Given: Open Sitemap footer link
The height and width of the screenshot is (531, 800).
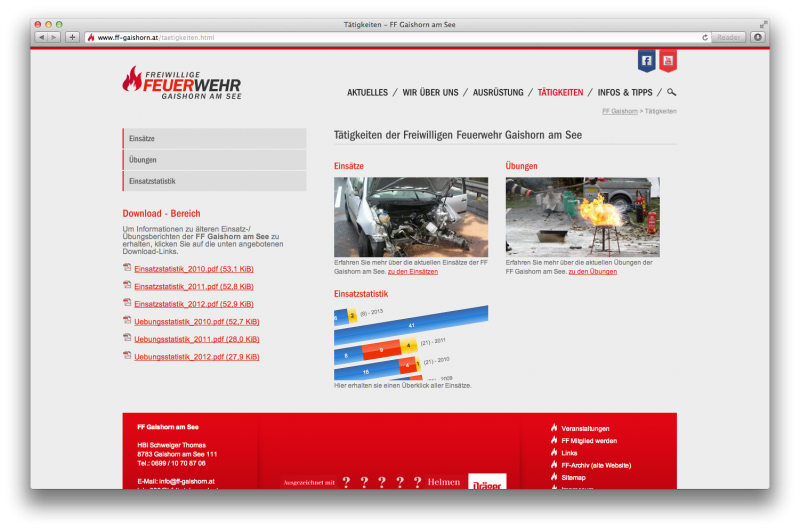Looking at the screenshot, I should pyautogui.click(x=573, y=478).
